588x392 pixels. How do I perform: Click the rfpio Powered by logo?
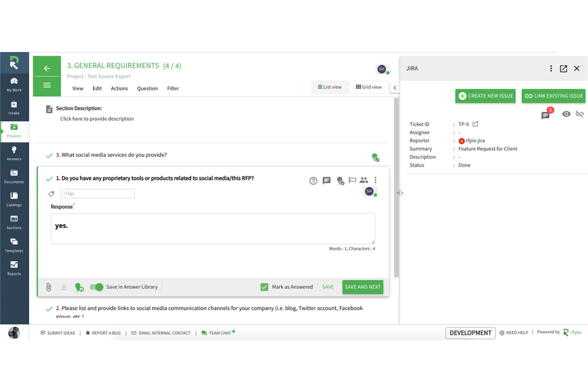click(x=572, y=332)
